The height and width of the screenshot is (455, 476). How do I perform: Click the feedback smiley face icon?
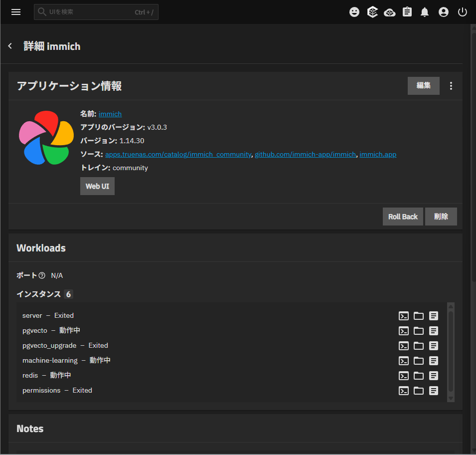tap(354, 12)
